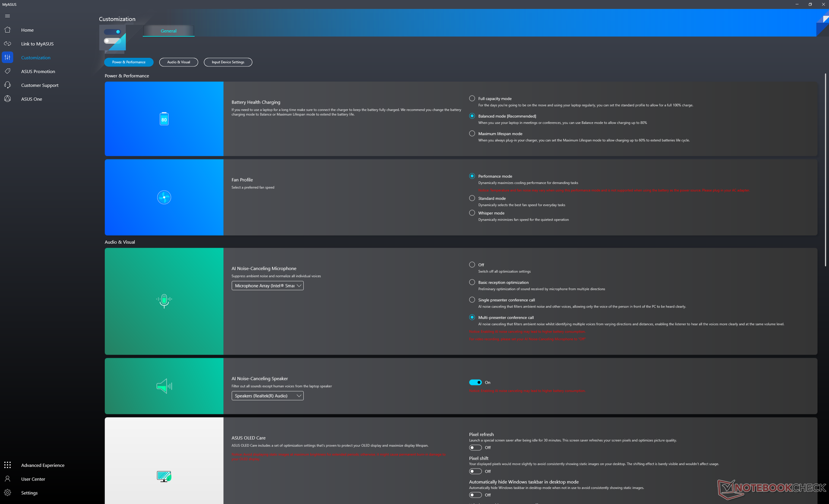The width and height of the screenshot is (829, 504).
Task: Click the Link to MyASUS icon
Action: (x=7, y=44)
